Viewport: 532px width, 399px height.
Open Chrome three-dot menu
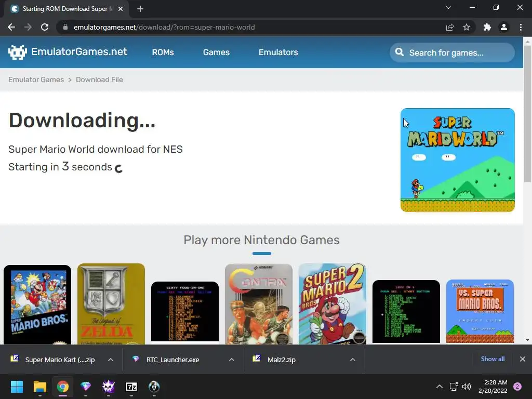coord(521,27)
